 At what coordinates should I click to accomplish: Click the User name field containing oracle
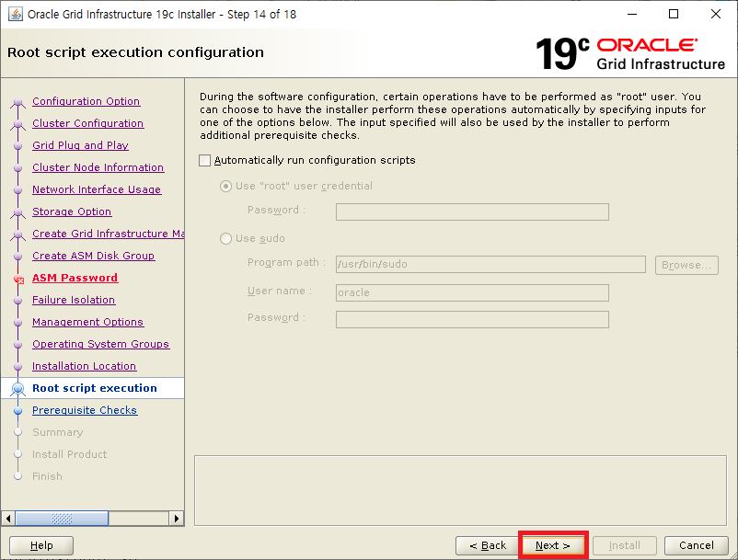coord(472,292)
